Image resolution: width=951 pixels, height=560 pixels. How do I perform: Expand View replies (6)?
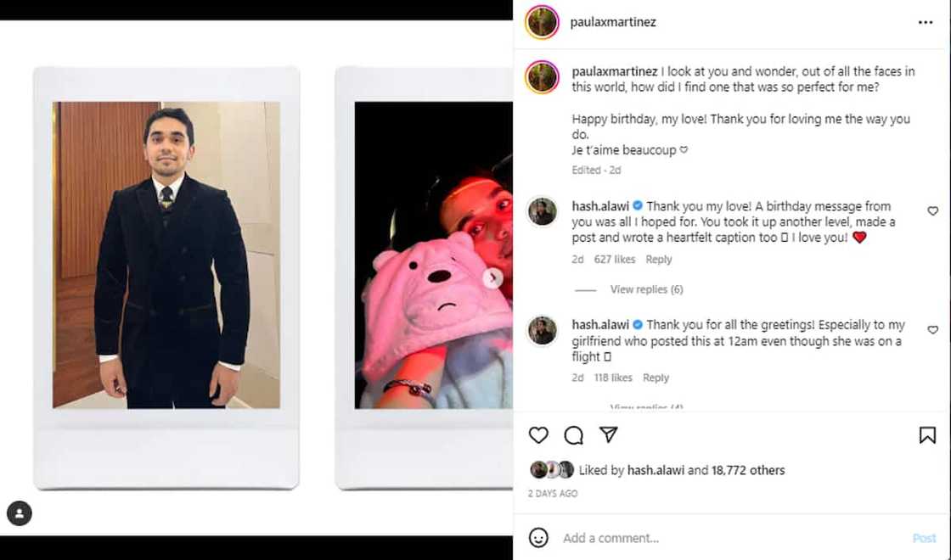tap(646, 289)
